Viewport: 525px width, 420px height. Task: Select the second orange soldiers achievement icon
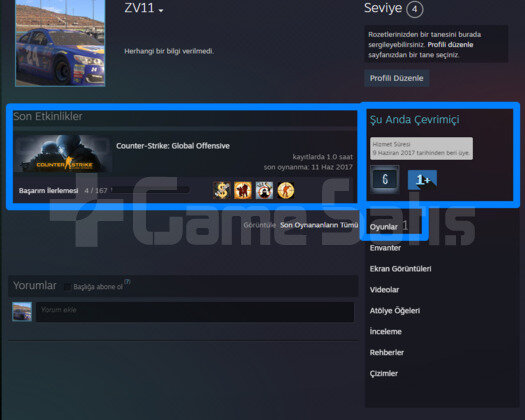point(243,190)
